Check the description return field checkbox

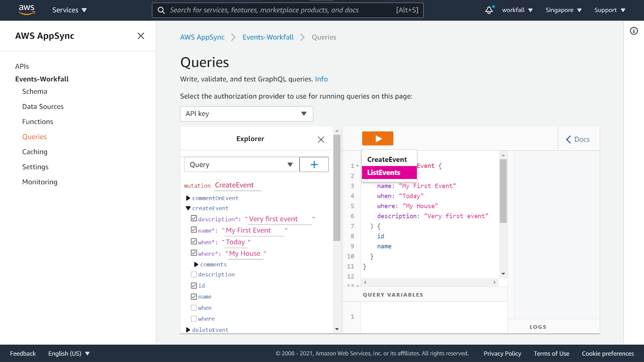[194, 275]
